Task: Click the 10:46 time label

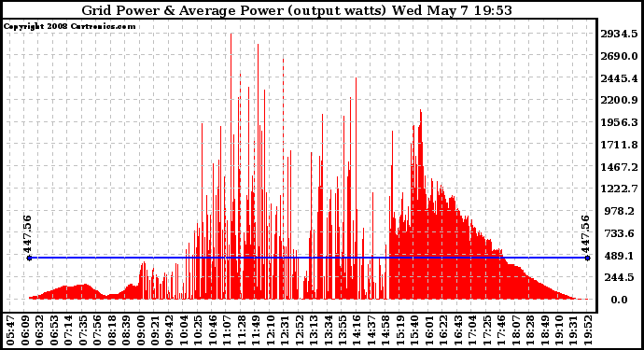Action: click(x=213, y=330)
